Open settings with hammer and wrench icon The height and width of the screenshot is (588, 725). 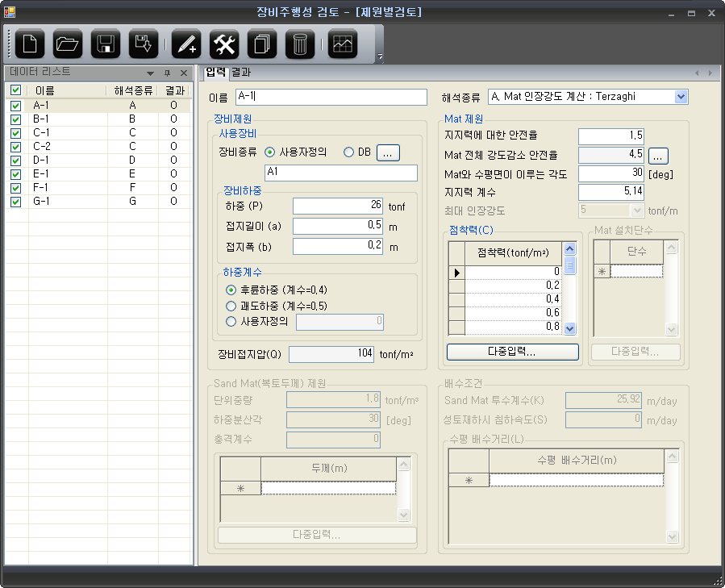point(224,44)
